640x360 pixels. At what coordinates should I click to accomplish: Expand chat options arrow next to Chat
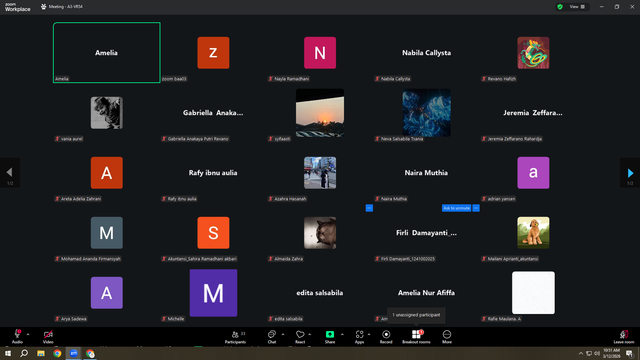(283, 334)
